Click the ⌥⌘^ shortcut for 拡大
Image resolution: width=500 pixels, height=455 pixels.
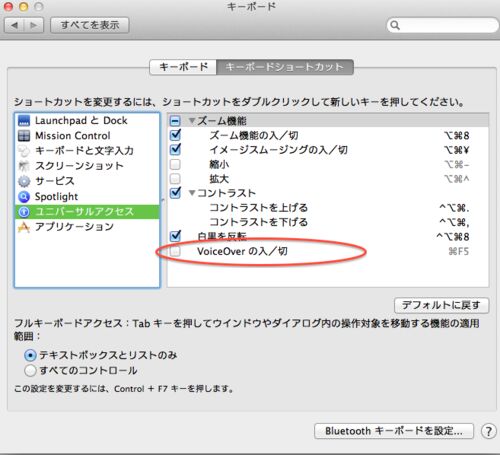coord(457,179)
